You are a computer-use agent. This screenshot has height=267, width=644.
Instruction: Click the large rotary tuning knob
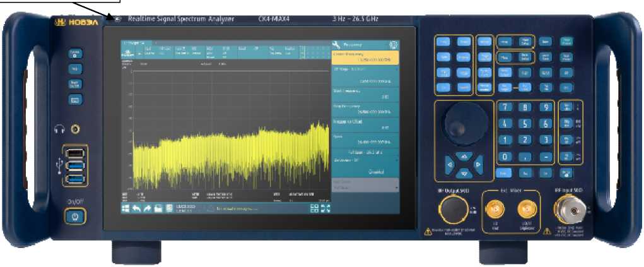click(x=465, y=122)
